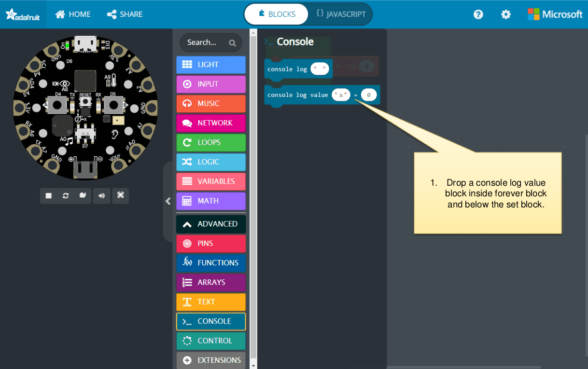Toggle slow-motion snail mode
The image size is (588, 369).
click(x=83, y=195)
